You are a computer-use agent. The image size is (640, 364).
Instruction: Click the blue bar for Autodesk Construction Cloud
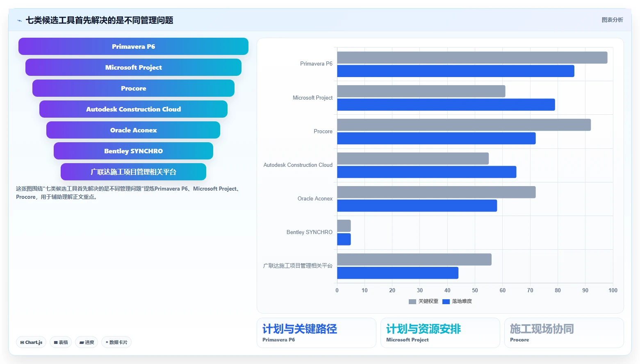tap(427, 172)
